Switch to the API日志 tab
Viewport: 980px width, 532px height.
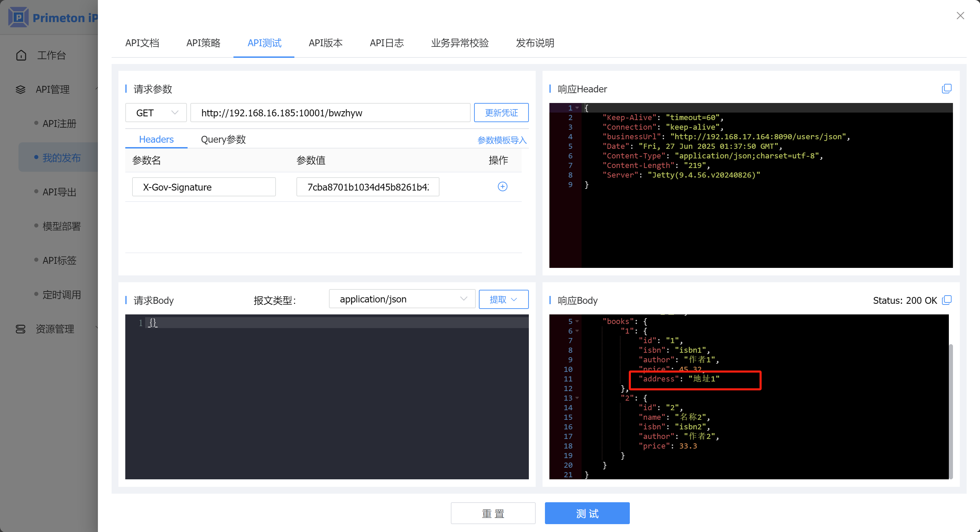[x=386, y=43]
